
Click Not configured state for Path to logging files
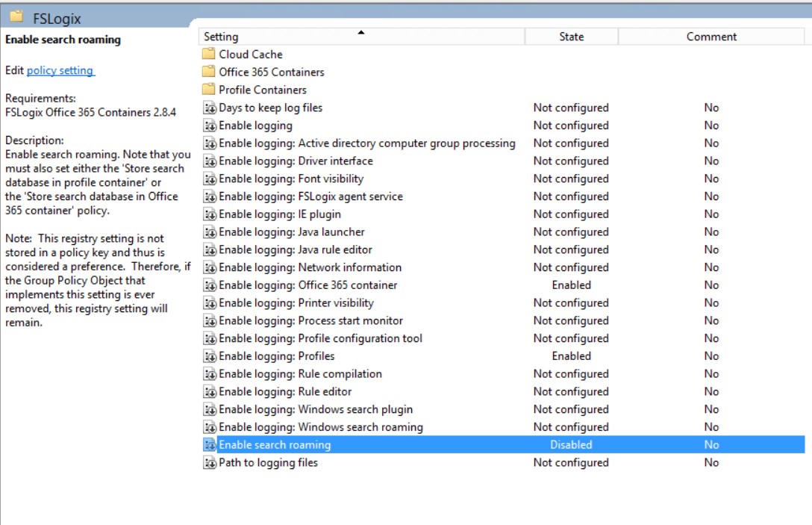click(x=571, y=462)
